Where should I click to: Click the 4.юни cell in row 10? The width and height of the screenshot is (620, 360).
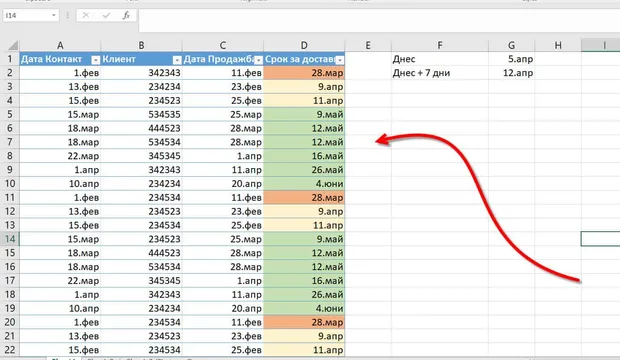[x=304, y=184]
